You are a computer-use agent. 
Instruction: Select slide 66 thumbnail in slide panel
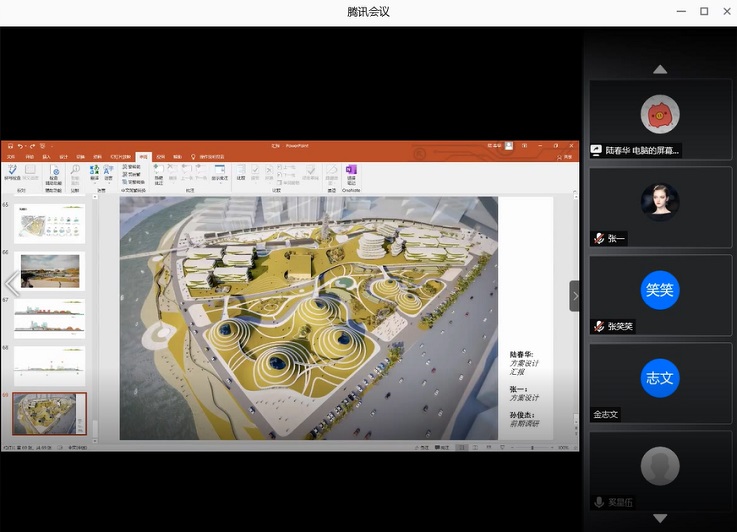click(x=49, y=270)
